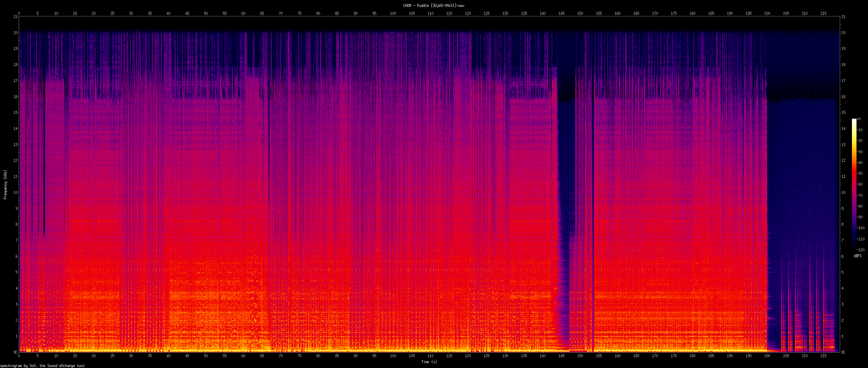Image resolution: width=868 pixels, height=368 pixels.
Task: Click the 20 kHz tick on the left frequency axis
Action: point(15,33)
